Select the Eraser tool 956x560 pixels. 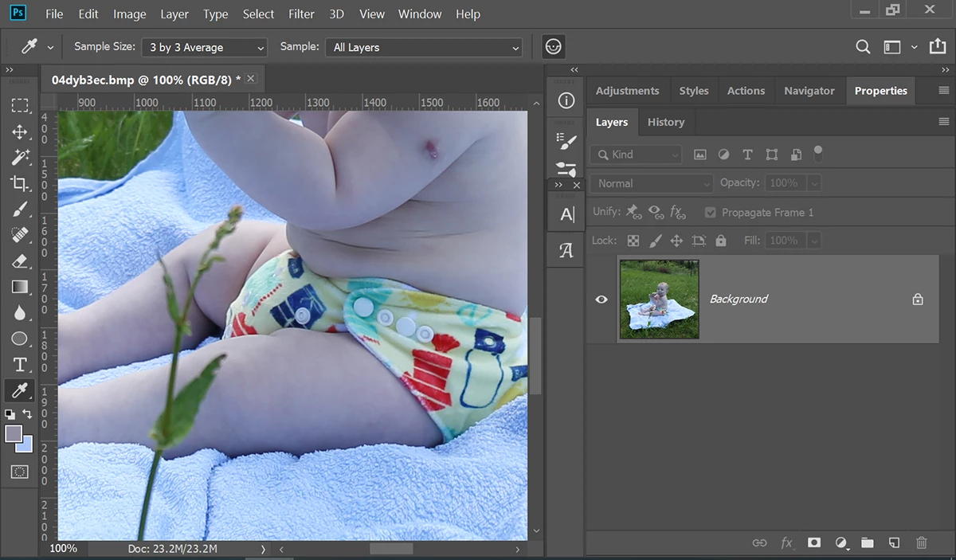click(20, 260)
